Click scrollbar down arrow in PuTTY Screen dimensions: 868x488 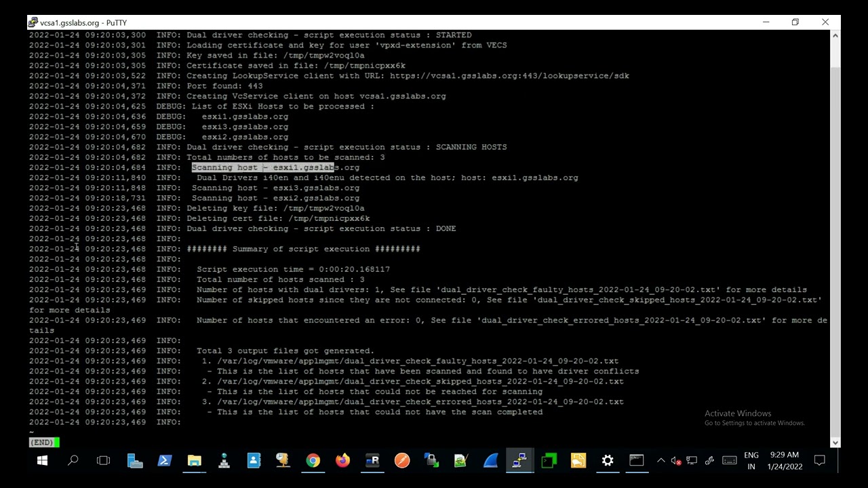click(835, 443)
